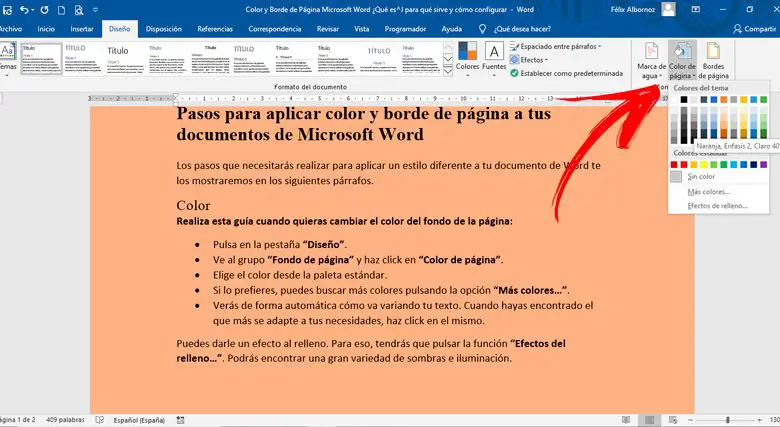780x427 pixels.
Task: Open the Vista tab
Action: tap(362, 29)
